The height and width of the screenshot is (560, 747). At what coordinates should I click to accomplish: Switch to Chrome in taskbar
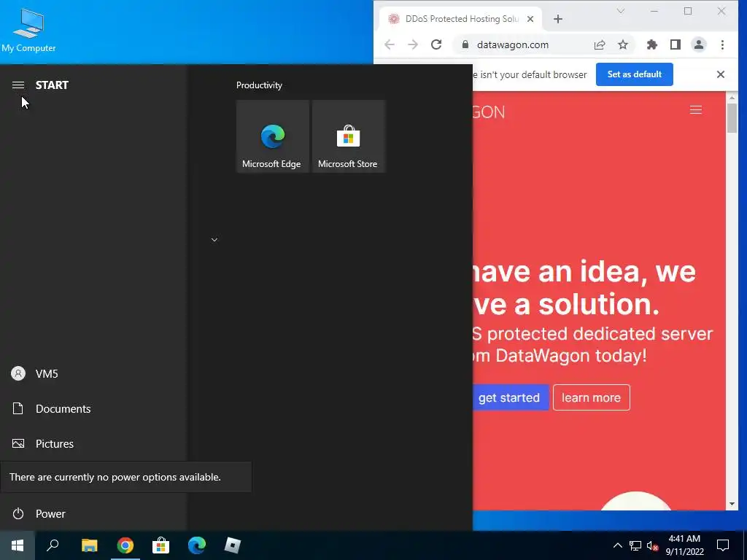[125, 545]
